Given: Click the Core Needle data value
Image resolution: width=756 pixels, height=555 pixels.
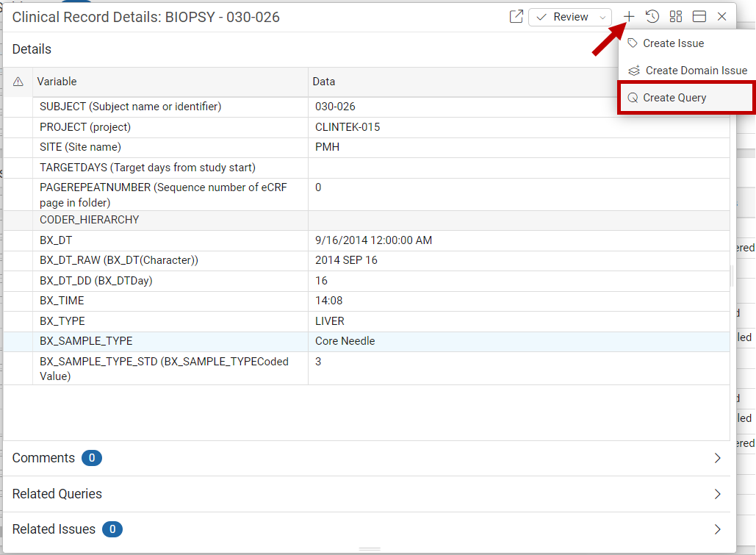Looking at the screenshot, I should [x=345, y=341].
